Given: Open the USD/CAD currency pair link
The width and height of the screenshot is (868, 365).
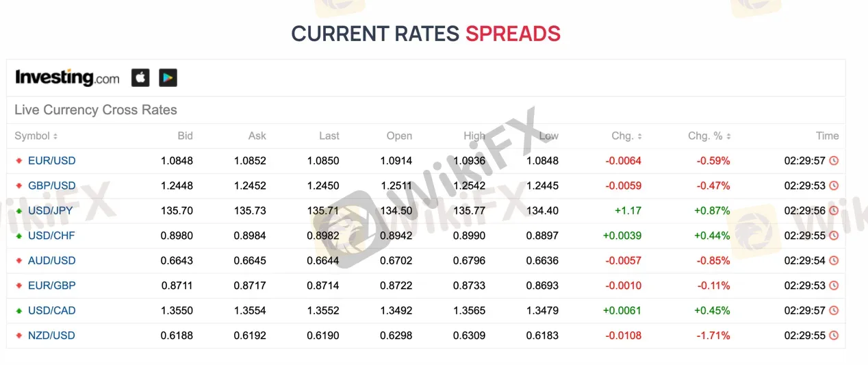Looking at the screenshot, I should tap(52, 311).
